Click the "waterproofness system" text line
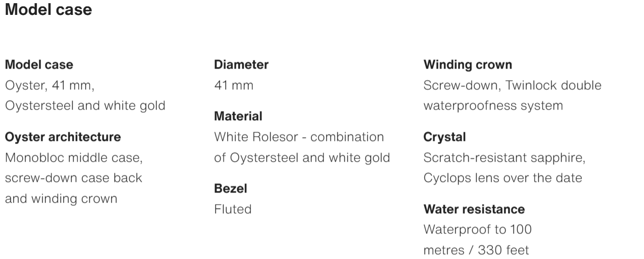 [x=493, y=105]
